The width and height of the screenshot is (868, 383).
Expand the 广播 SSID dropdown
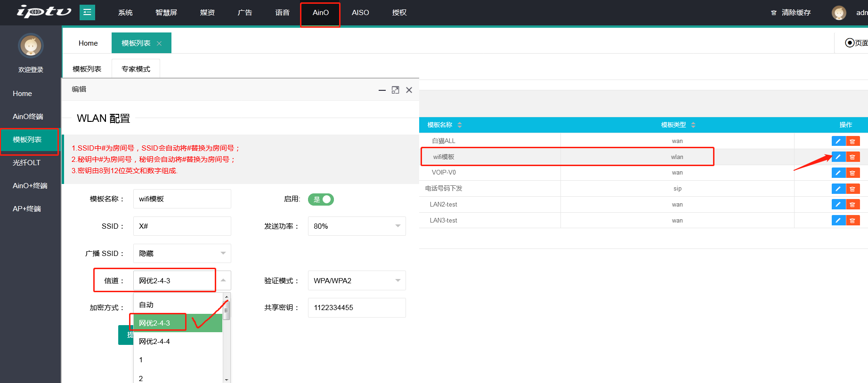182,254
